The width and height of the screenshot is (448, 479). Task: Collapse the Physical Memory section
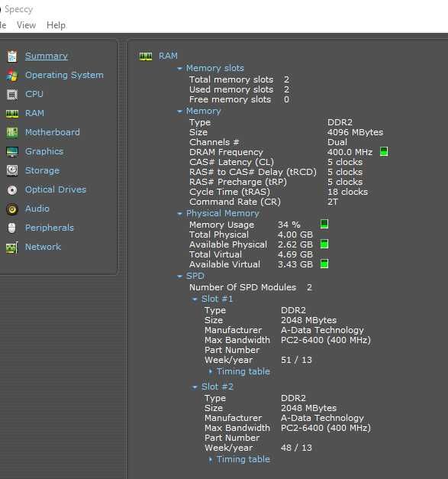(180, 214)
